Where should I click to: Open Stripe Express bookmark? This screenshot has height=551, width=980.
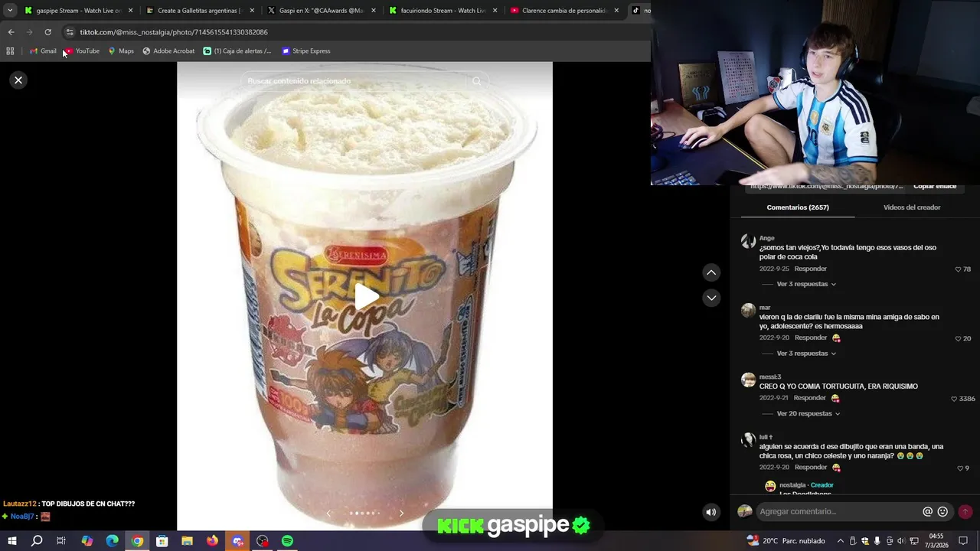[305, 51]
